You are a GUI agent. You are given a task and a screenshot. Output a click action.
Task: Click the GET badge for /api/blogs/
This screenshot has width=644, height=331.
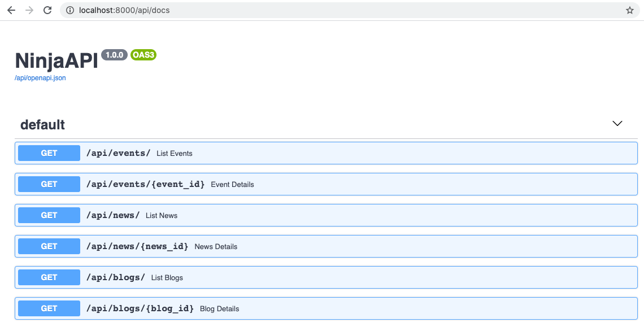coord(49,277)
